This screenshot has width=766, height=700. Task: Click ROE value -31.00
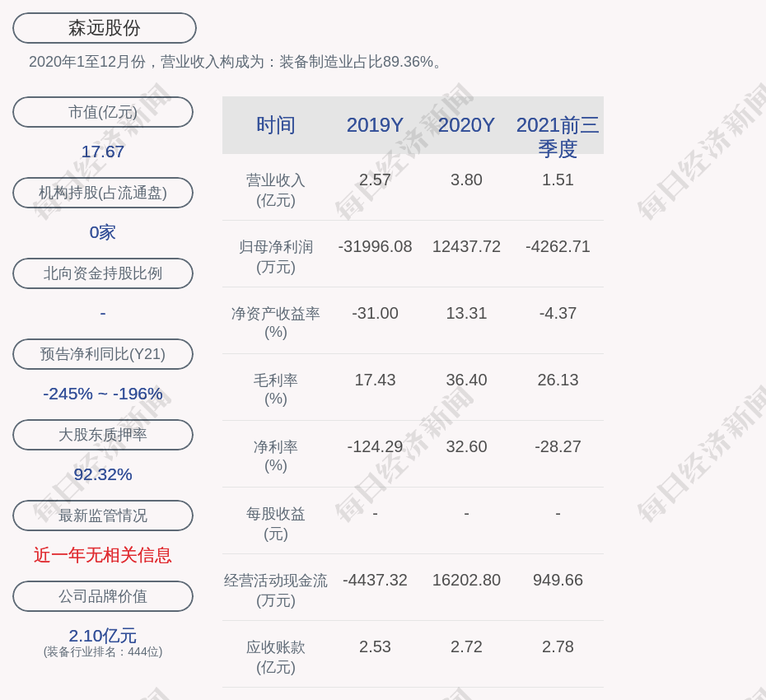[x=375, y=313]
